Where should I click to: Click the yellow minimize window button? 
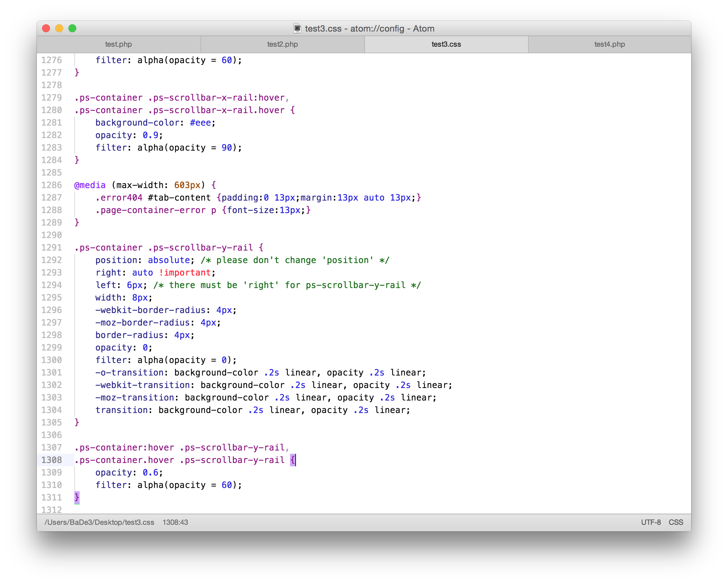(x=59, y=28)
